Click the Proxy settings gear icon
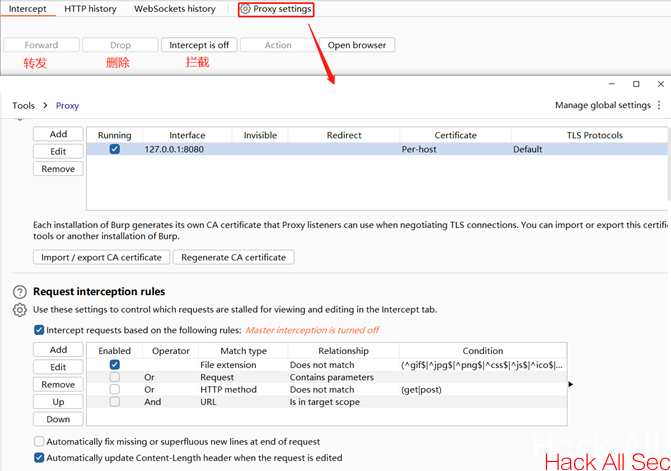 pyautogui.click(x=245, y=9)
